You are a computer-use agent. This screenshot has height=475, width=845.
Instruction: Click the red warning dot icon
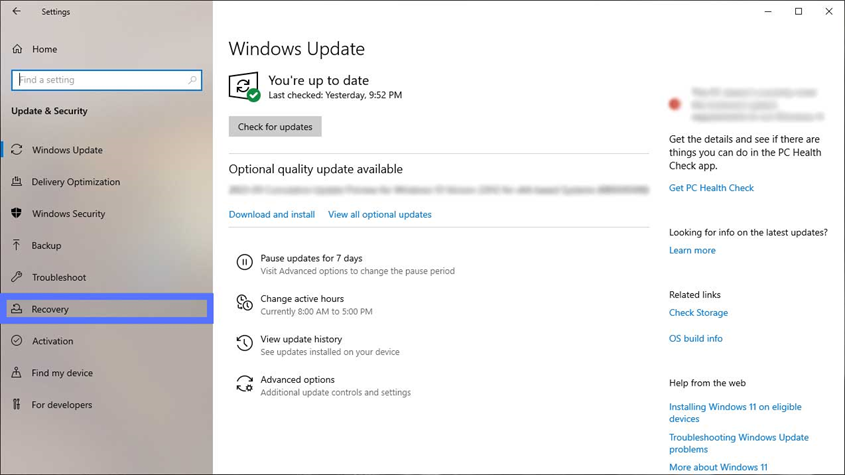(x=675, y=104)
